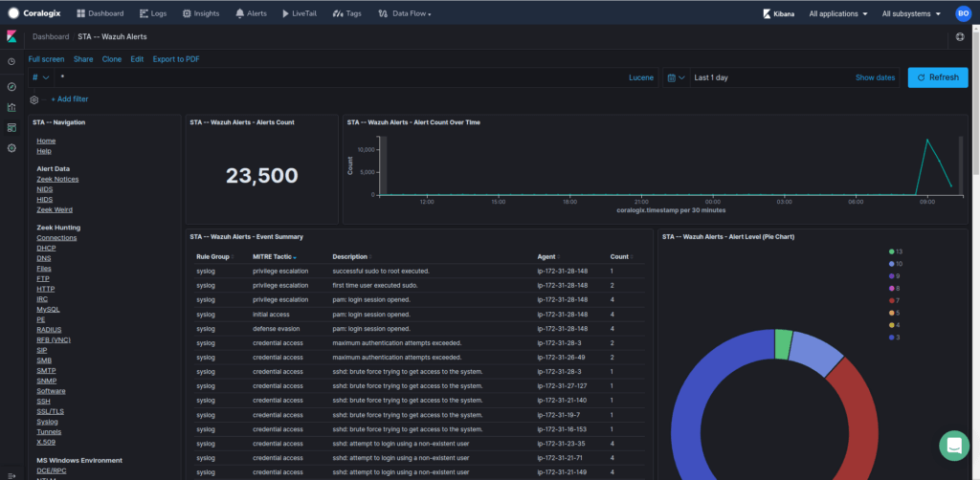Open SSH navigation link

click(x=43, y=402)
